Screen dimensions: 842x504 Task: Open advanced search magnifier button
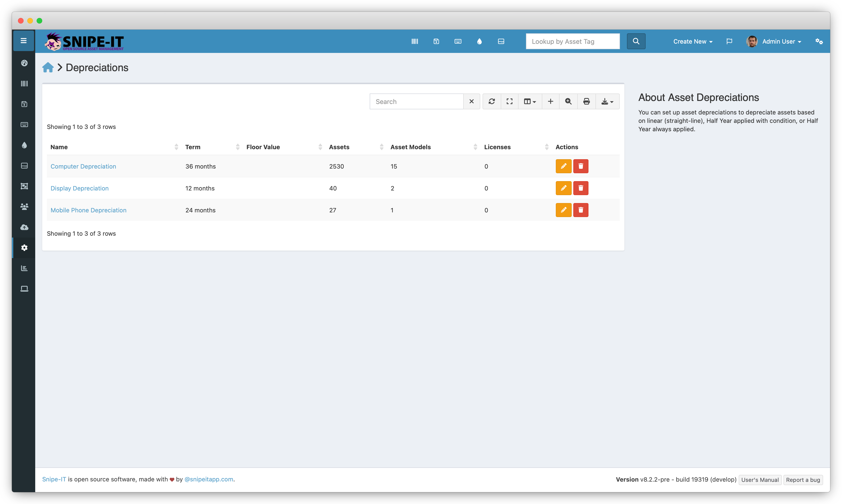click(568, 102)
